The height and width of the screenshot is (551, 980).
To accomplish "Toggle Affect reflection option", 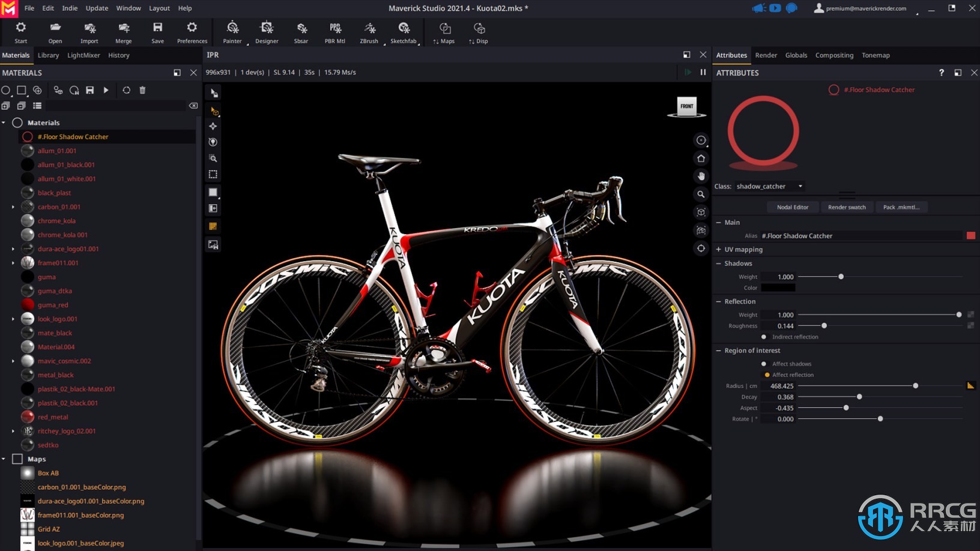I will tap(767, 375).
